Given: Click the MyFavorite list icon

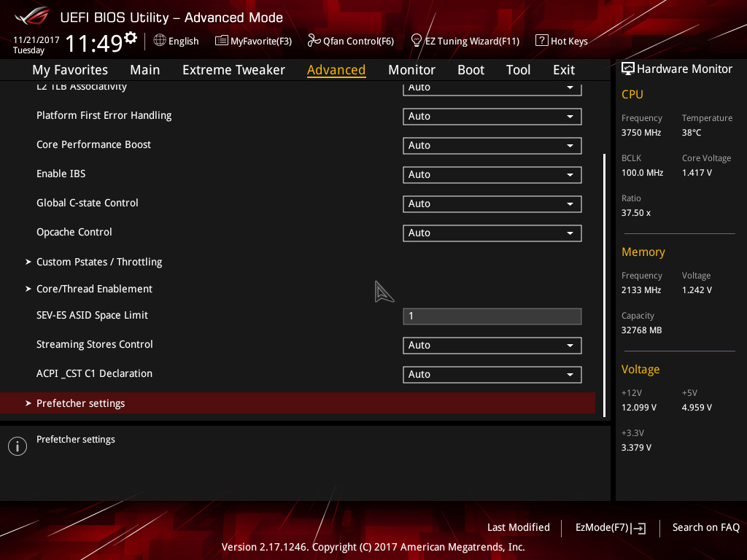Looking at the screenshot, I should coord(222,41).
